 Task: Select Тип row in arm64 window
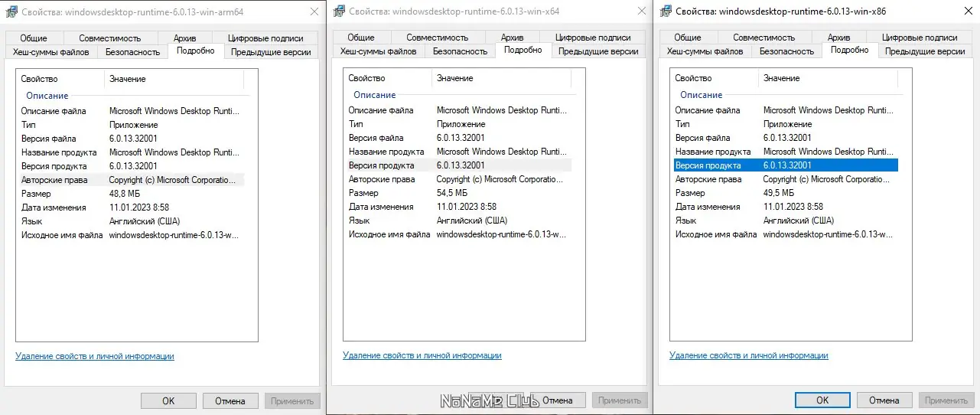[131, 125]
